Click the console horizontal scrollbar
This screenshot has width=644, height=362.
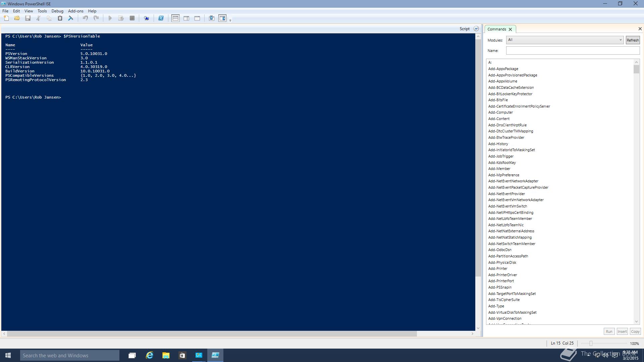tap(212, 334)
